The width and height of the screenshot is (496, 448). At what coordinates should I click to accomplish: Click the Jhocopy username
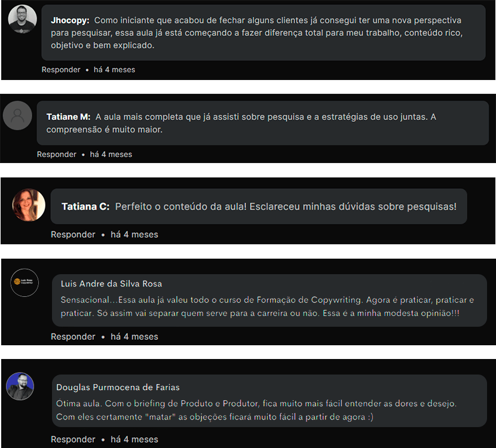click(x=70, y=20)
